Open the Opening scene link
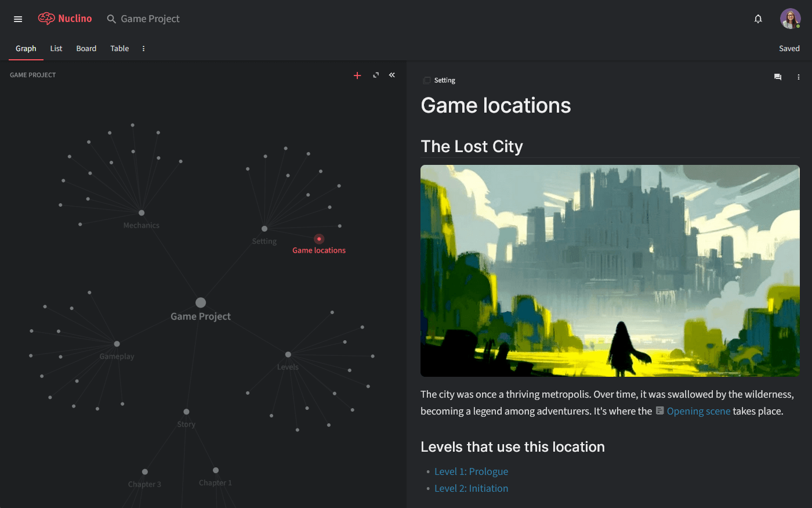The image size is (812, 508). point(698,410)
